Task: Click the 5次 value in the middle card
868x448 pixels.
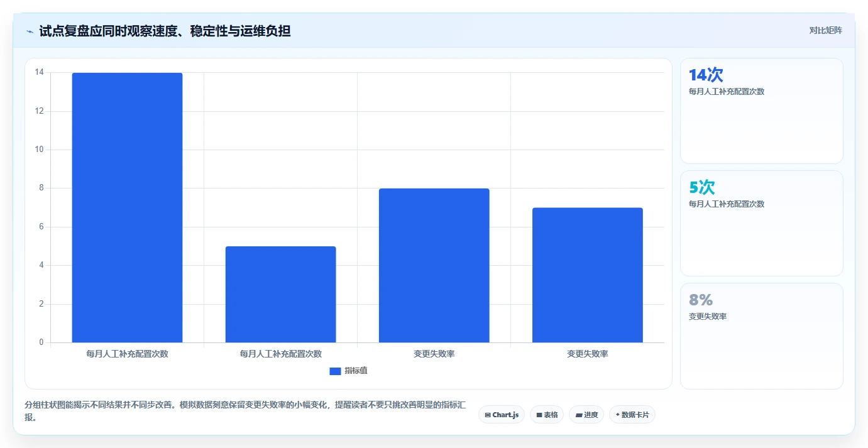Action: [702, 187]
